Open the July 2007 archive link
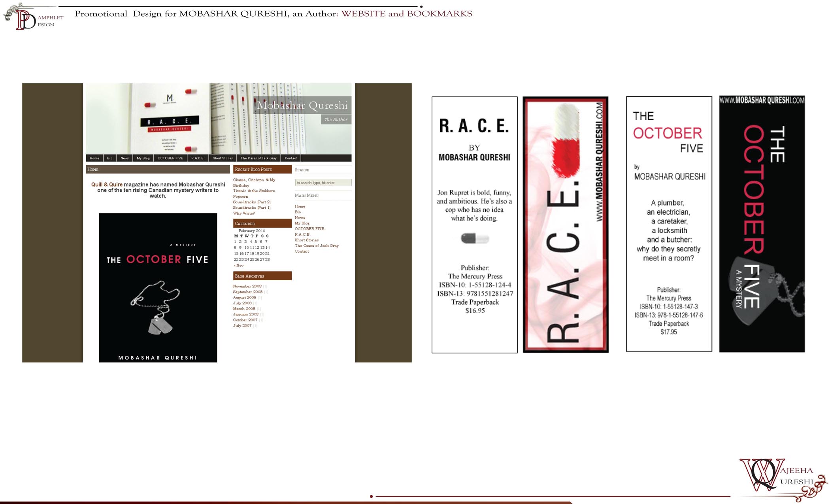Viewport: 830px width, 504px height. 242,326
